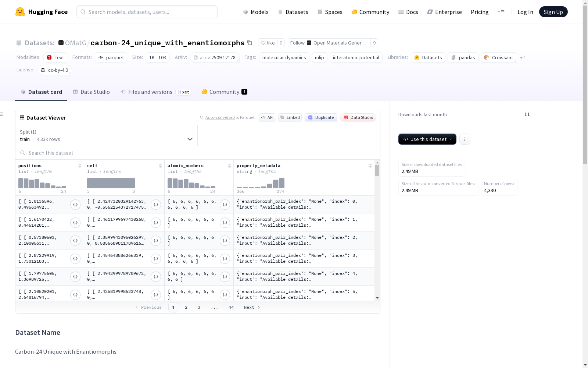The height and width of the screenshot is (368, 588).
Task: Open the Use this dataset dropdown
Action: 427,139
